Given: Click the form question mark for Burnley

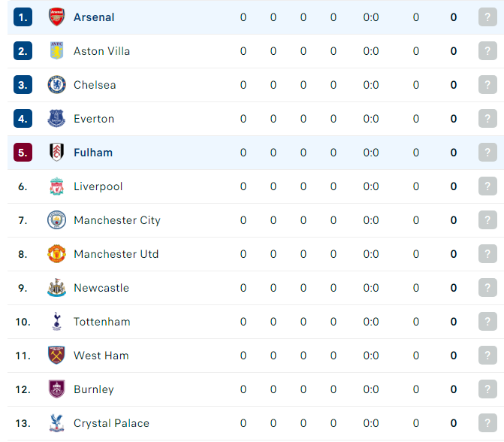Looking at the screenshot, I should point(487,389).
